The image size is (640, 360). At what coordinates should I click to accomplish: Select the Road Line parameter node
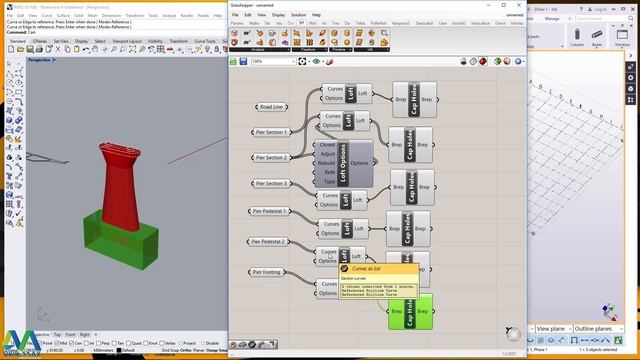click(271, 107)
